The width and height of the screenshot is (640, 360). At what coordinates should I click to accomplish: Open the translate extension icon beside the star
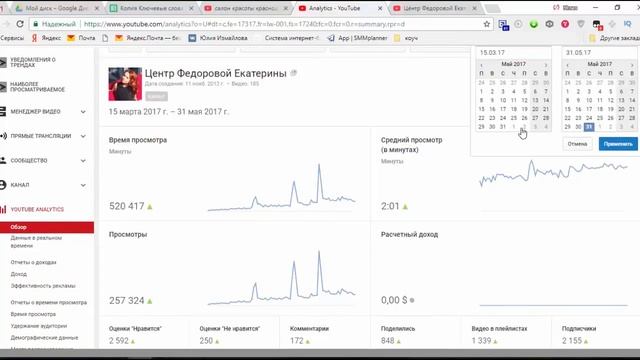pos(503,25)
